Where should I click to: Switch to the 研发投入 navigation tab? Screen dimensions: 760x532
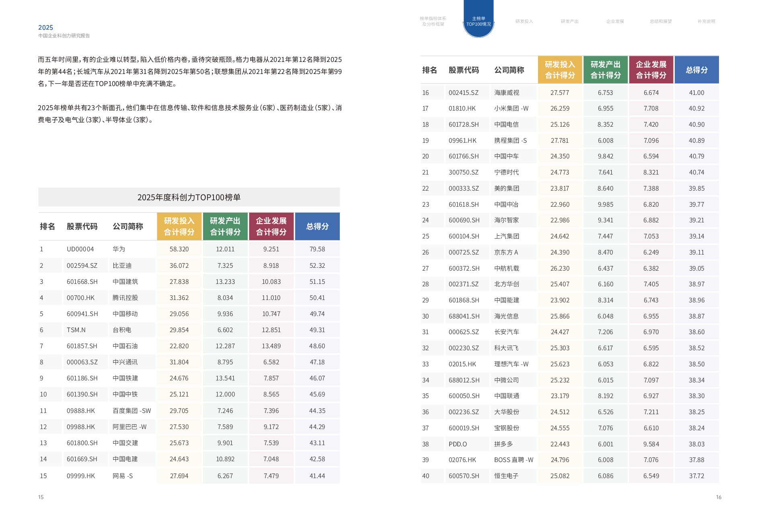pyautogui.click(x=524, y=21)
